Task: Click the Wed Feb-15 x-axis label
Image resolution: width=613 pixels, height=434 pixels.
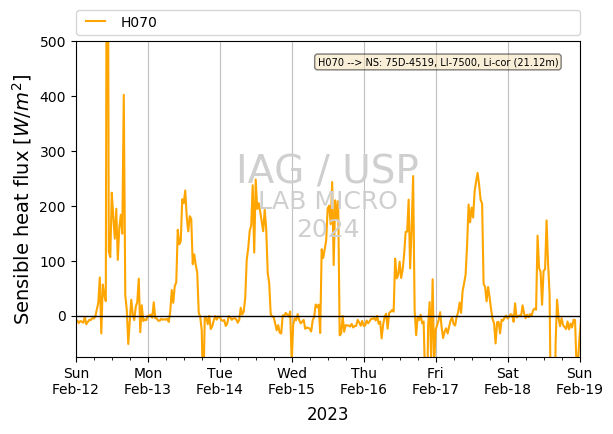Action: [x=292, y=381]
